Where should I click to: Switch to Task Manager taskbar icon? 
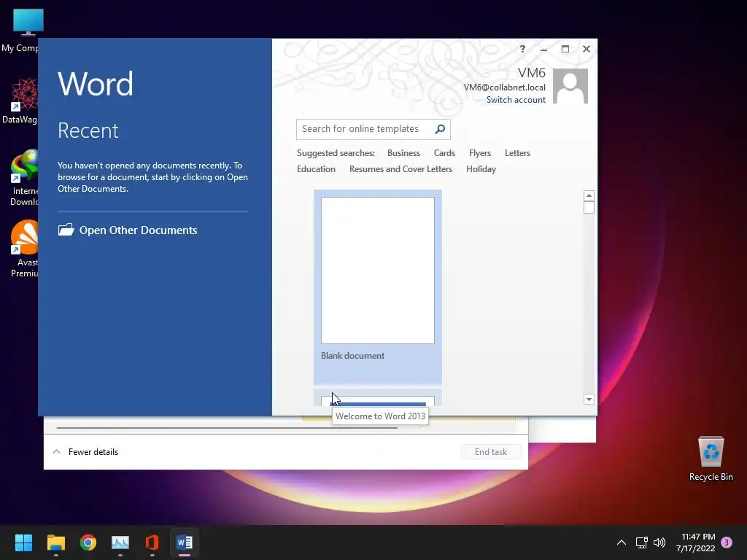point(120,542)
